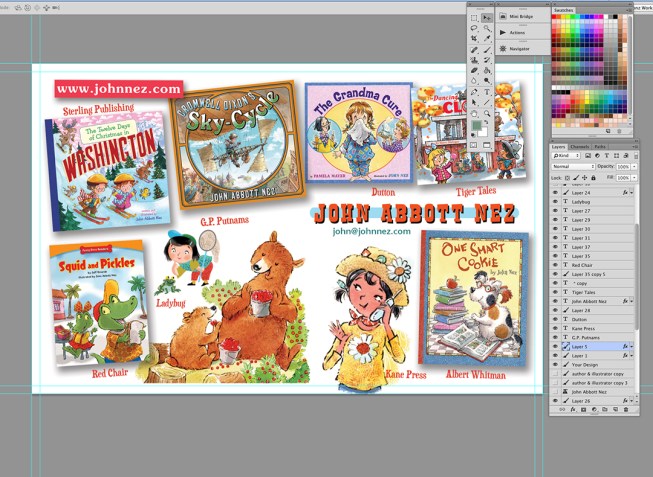This screenshot has height=477, width=653.
Task: Select the Lasso tool
Action: pos(474,28)
